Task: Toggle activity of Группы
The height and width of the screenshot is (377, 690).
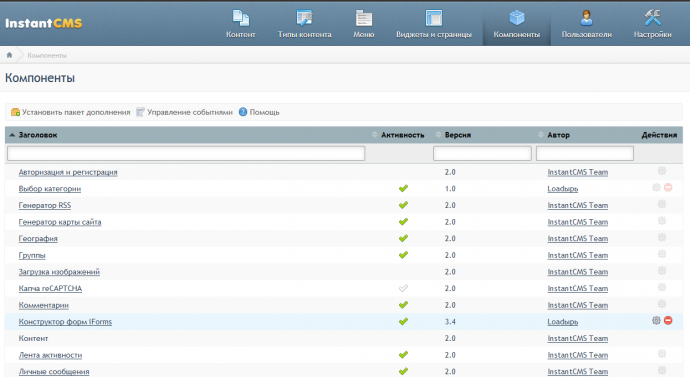Action: tap(403, 255)
